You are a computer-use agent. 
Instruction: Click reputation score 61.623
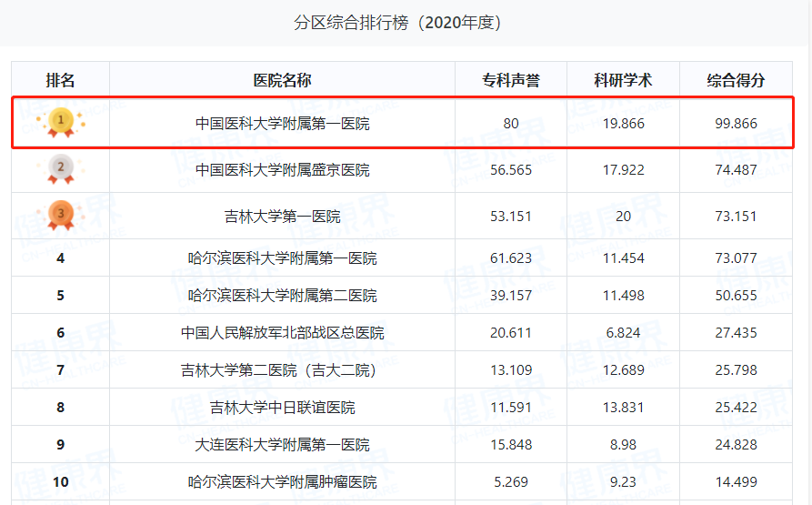point(511,258)
